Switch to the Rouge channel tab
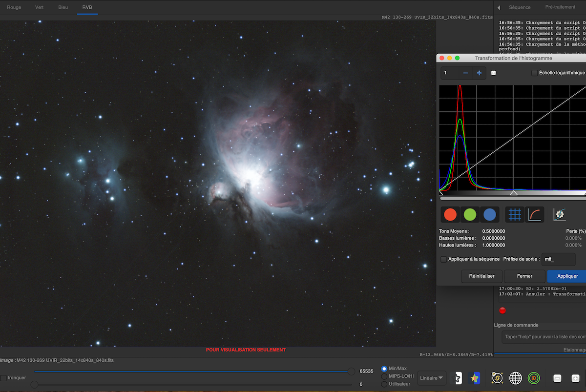 pyautogui.click(x=14, y=7)
